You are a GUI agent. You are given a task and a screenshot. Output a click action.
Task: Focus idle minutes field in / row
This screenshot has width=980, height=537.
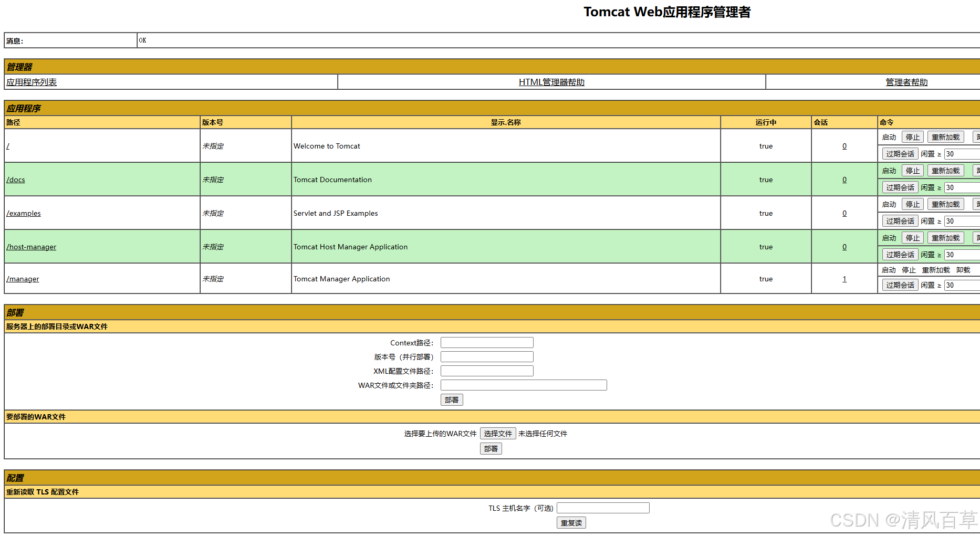(962, 154)
